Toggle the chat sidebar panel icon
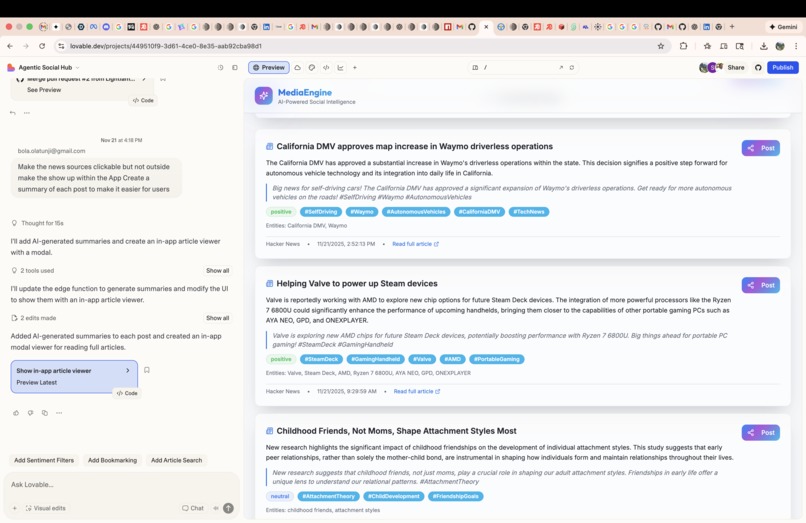Viewport: 806px width, 523px height. [235, 67]
